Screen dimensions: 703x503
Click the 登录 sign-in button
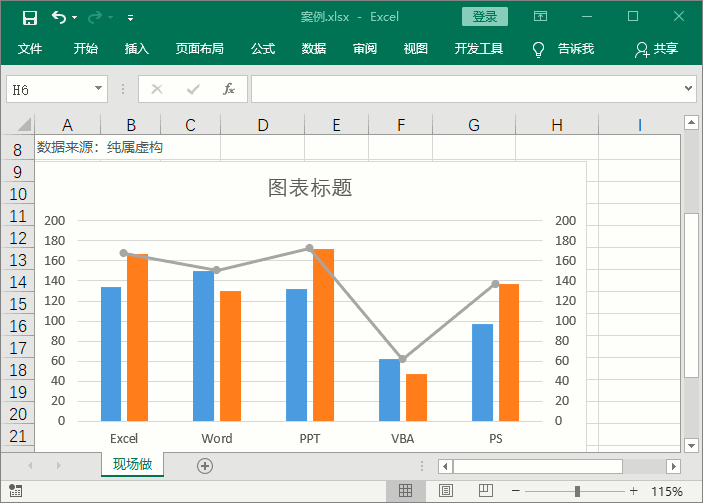[485, 17]
